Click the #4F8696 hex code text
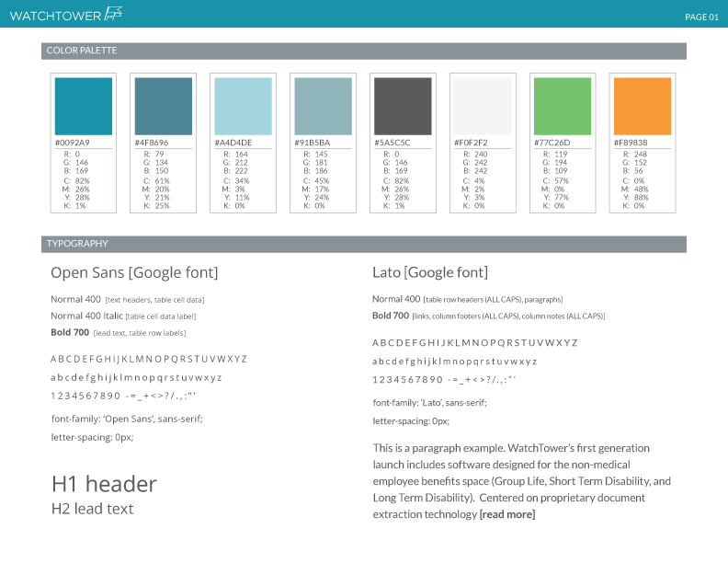The height and width of the screenshot is (563, 728). pyautogui.click(x=152, y=143)
